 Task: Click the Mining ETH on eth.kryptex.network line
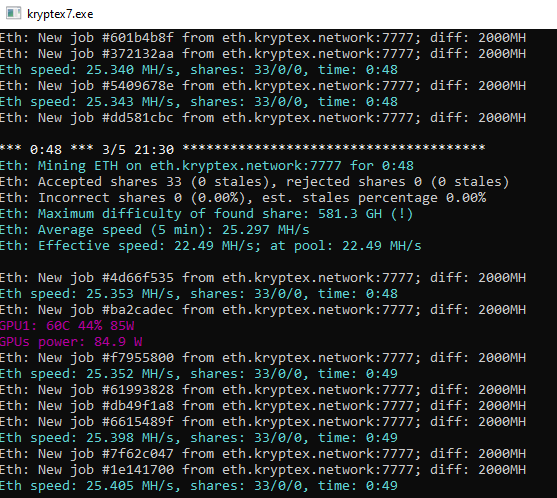207,166
